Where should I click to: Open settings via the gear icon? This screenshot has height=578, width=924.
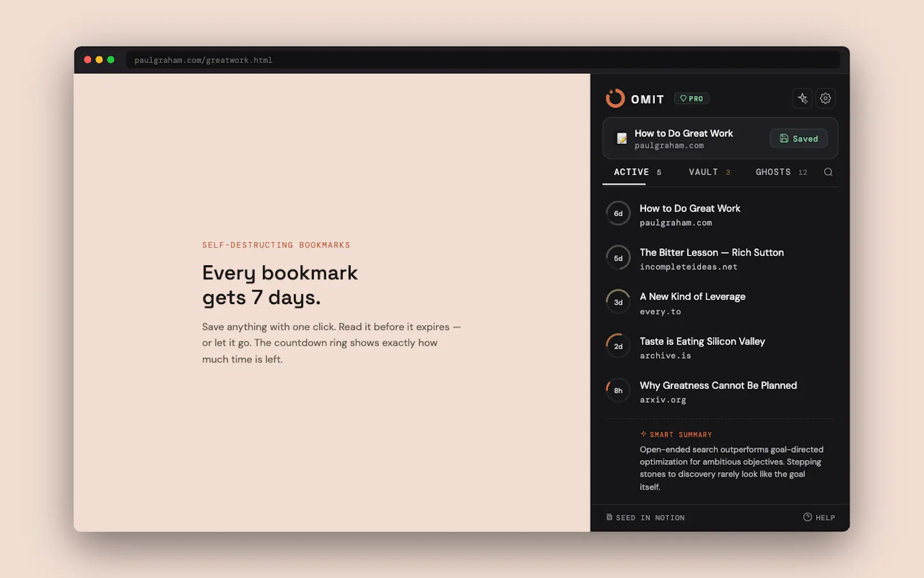[x=825, y=98]
